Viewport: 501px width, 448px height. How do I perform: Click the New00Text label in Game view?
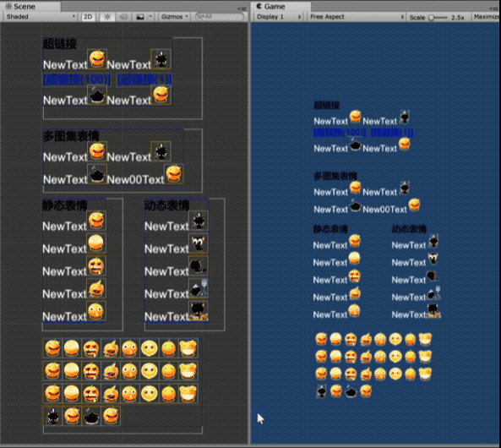[384, 210]
